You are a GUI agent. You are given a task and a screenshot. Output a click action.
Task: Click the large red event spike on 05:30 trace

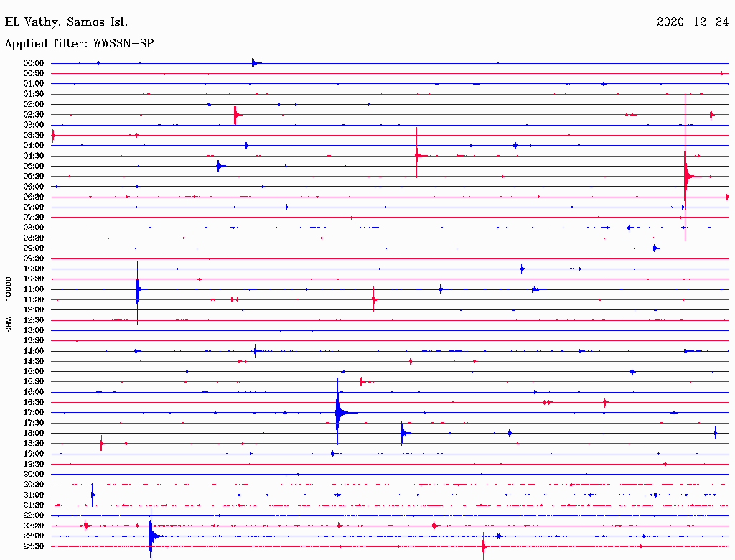(x=685, y=177)
